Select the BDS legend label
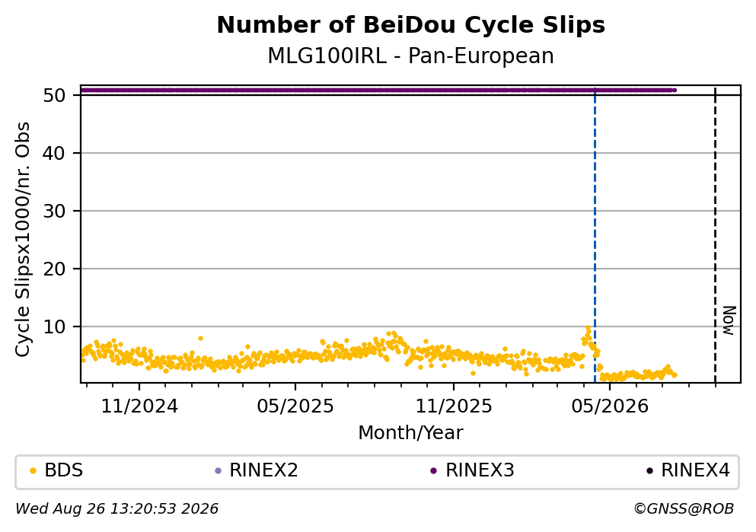Screen dimensions: 756x532 click(64, 470)
